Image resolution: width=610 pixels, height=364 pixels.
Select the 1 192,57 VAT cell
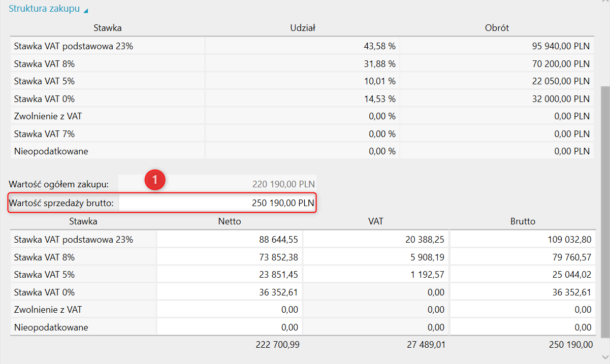tap(376, 275)
